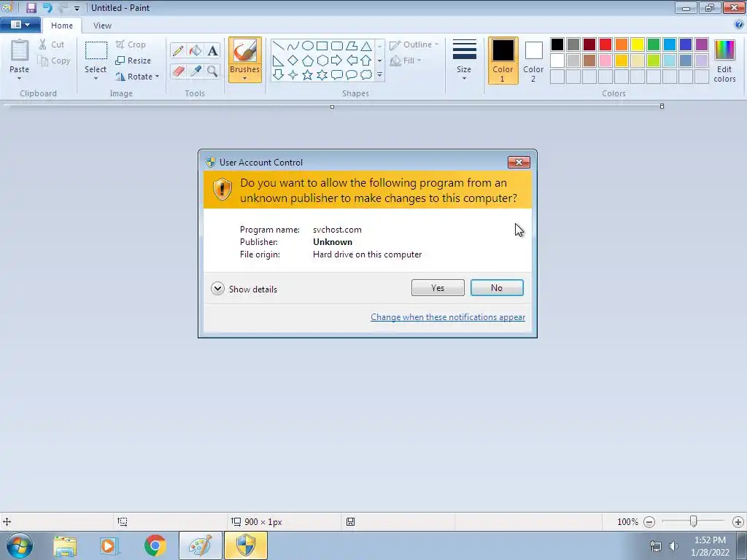Screen dimensions: 747x560
Task: Pick the green color swatch
Action: click(x=654, y=44)
